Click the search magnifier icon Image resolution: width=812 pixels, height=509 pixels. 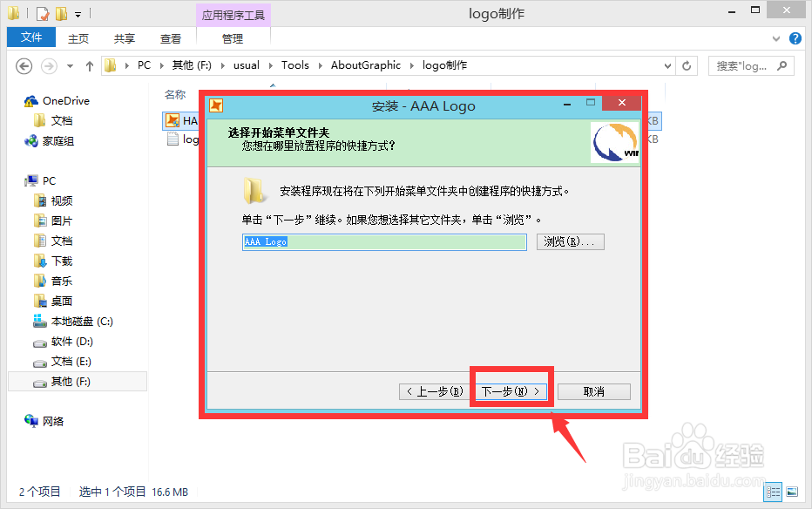pos(782,65)
